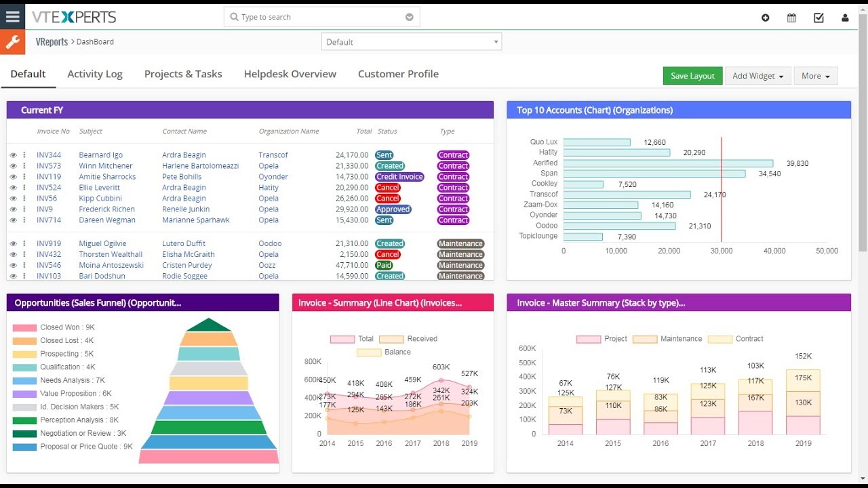This screenshot has width=868, height=488.
Task: Open the three-dot menu for INV344
Action: coord(24,155)
